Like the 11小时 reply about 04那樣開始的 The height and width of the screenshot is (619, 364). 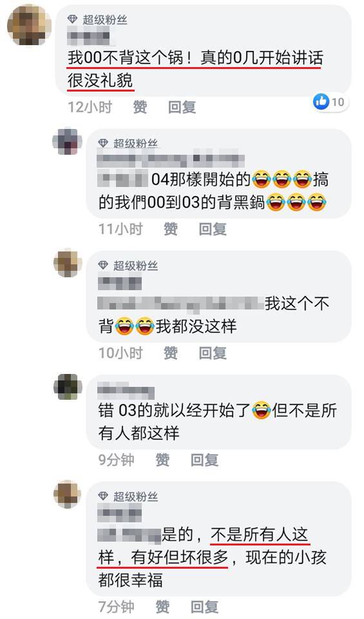click(x=170, y=229)
